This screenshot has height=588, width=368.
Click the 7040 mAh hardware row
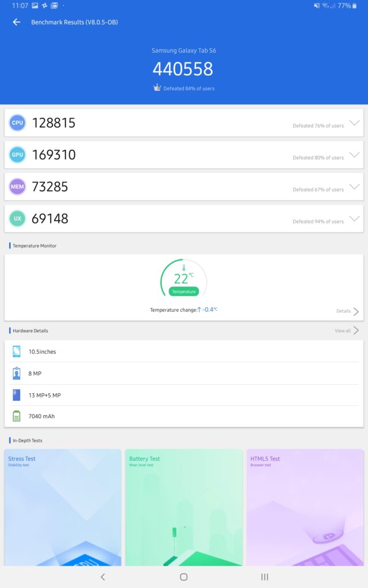pyautogui.click(x=183, y=416)
